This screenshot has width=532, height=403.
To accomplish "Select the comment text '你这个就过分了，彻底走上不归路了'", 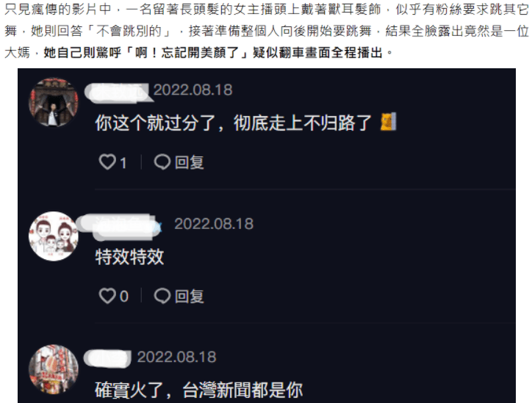I will [x=234, y=123].
